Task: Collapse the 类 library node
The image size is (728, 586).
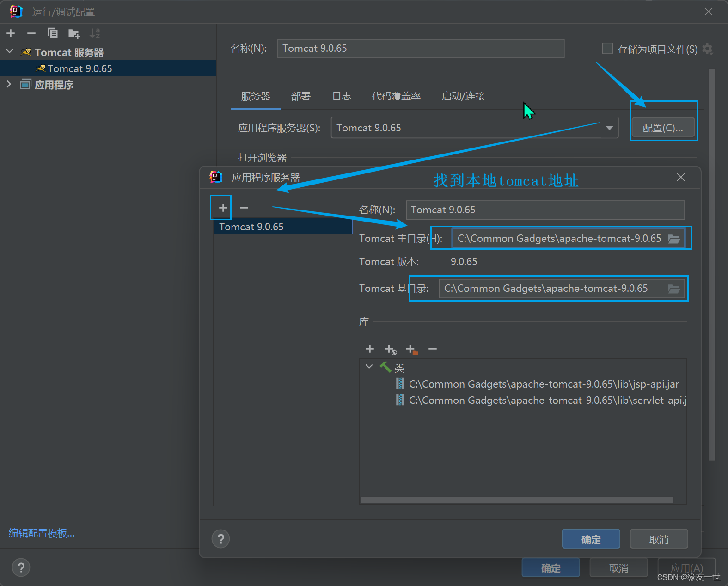Action: (x=369, y=367)
